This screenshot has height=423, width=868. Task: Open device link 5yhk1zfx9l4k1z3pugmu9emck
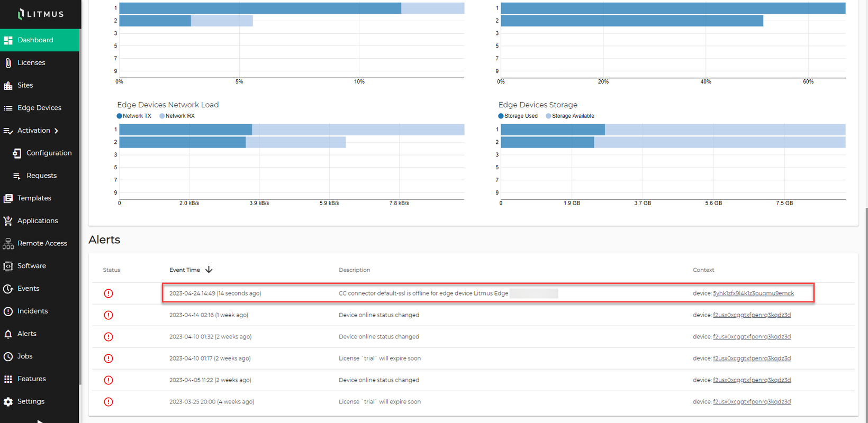pos(753,293)
